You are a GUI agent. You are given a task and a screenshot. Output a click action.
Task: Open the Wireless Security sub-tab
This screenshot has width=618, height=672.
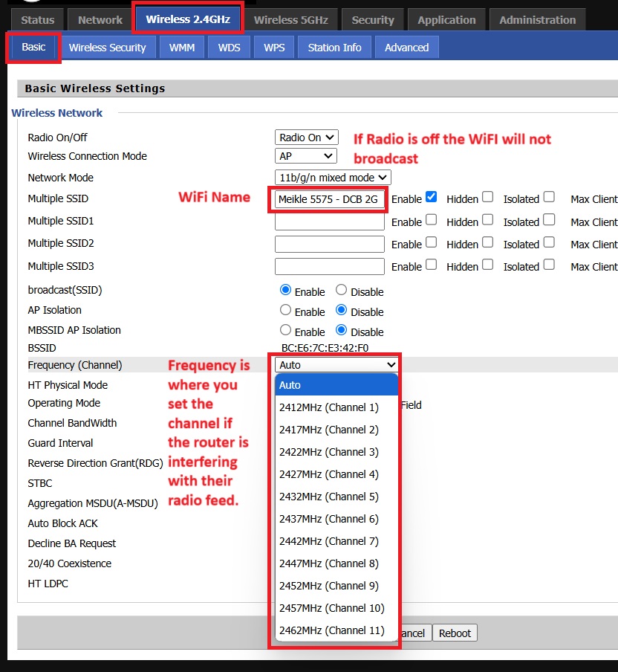click(108, 48)
